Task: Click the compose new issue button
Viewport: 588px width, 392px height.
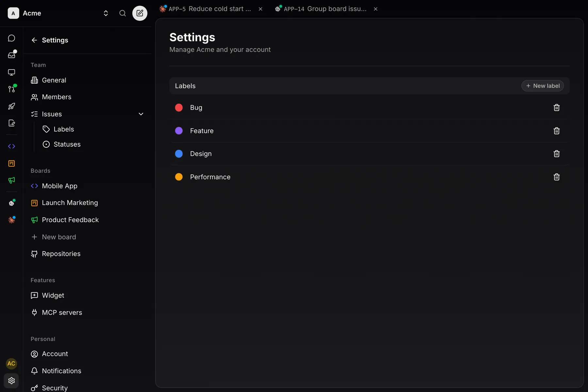Action: coord(140,13)
